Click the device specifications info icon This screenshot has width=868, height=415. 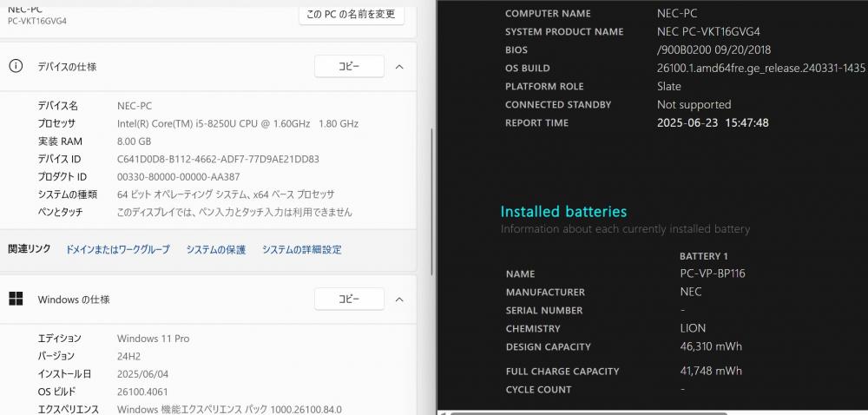pos(16,66)
